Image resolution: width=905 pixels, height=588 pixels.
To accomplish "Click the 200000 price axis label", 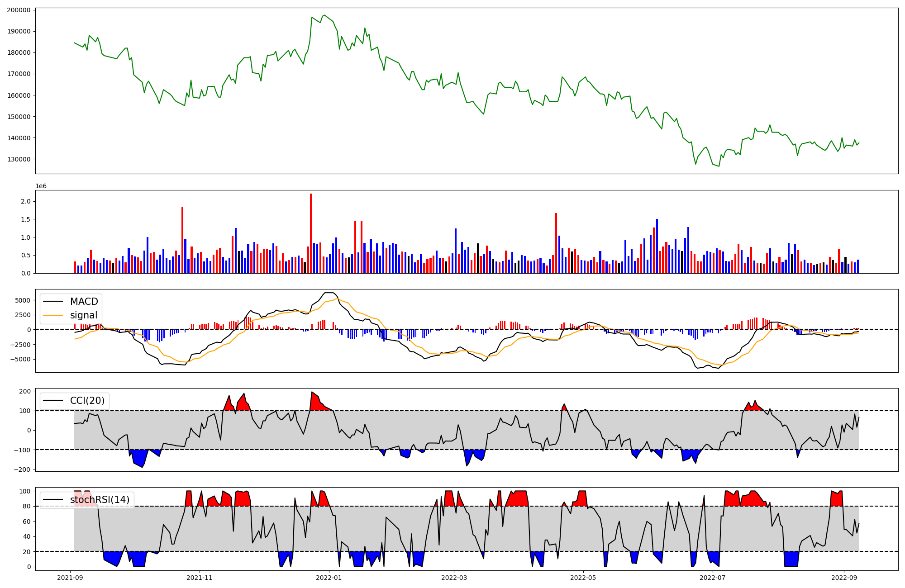I will [19, 10].
